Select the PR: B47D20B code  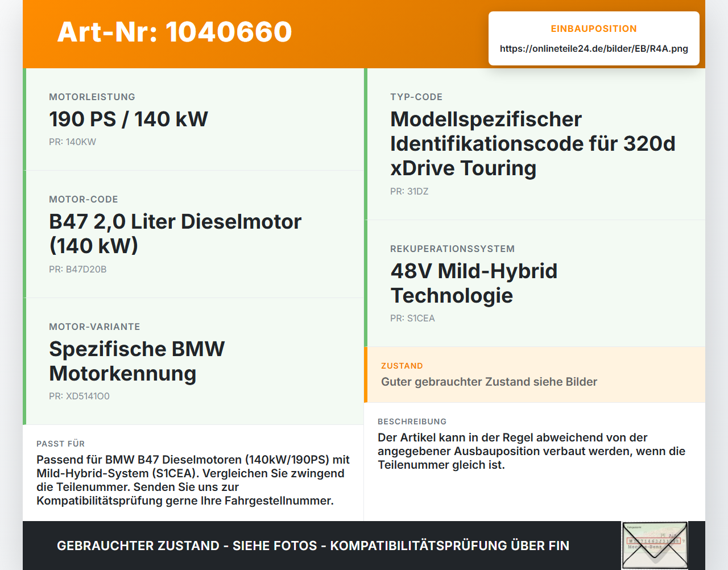click(x=78, y=269)
